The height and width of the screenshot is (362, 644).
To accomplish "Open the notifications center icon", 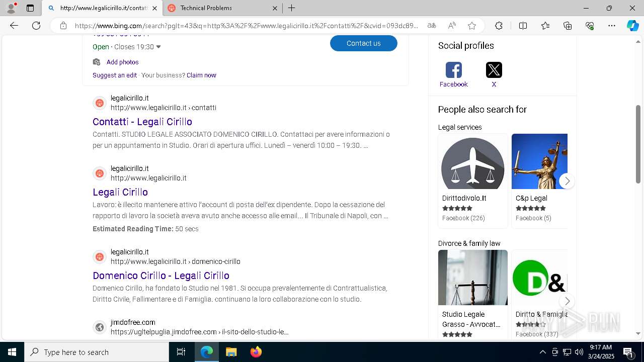I will (628, 352).
